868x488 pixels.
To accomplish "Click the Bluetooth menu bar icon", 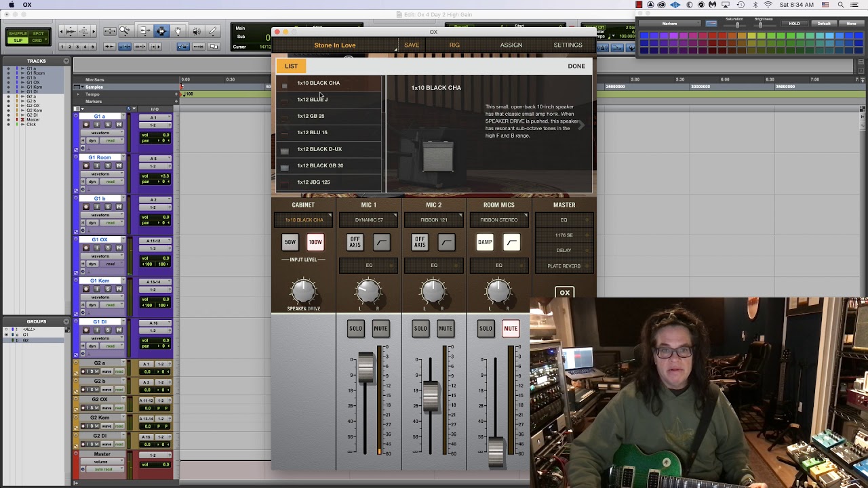I will (x=754, y=5).
